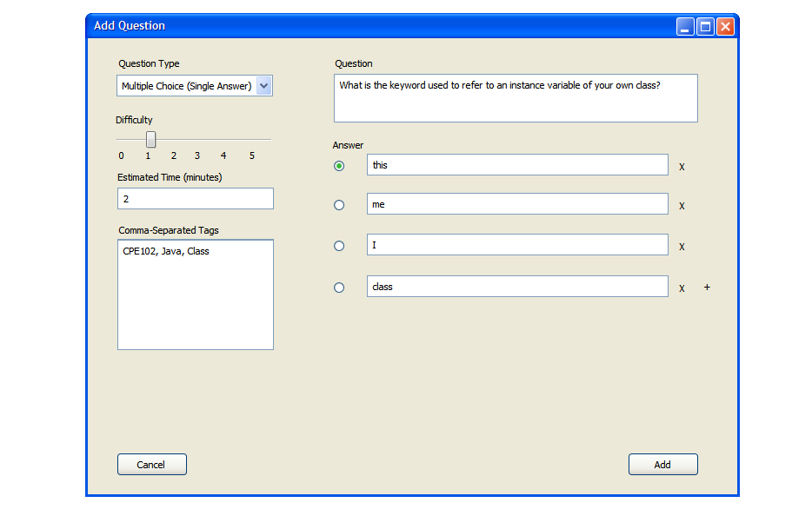The width and height of the screenshot is (812, 516).
Task: Click inside the Question text box
Action: pyautogui.click(x=516, y=98)
